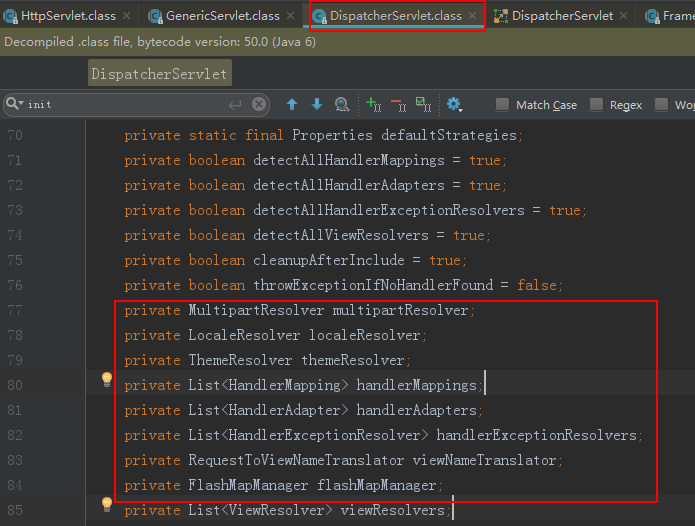Click the GenericServlet.class file icon
The image size is (695, 526).
coord(155,17)
